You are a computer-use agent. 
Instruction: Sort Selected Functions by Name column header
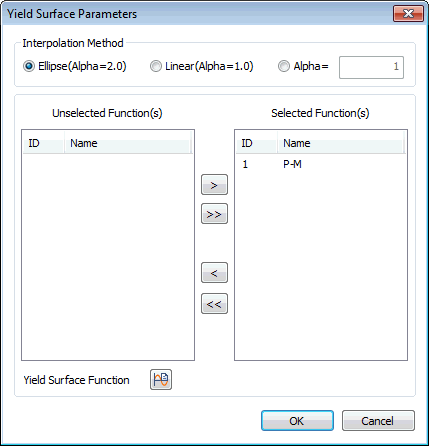[340, 143]
